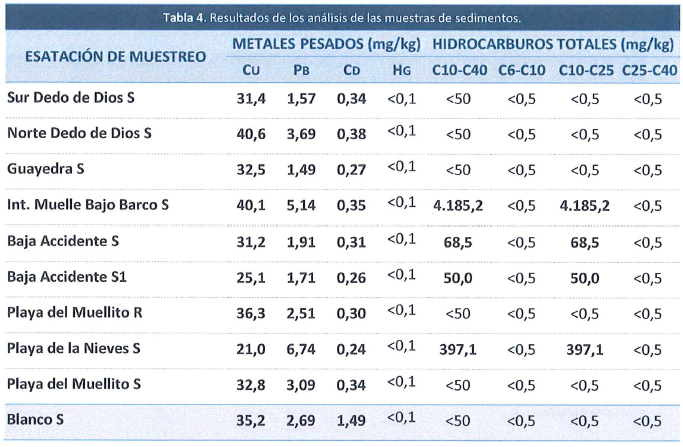The height and width of the screenshot is (447, 683).
Task: Select the Sur Dedo de Dios S row label
Action: tap(71, 98)
